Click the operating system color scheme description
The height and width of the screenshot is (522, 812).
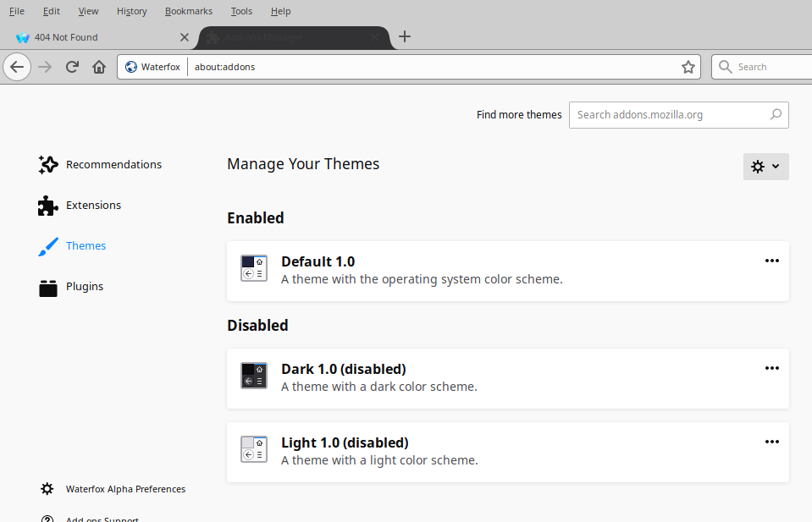(x=422, y=279)
